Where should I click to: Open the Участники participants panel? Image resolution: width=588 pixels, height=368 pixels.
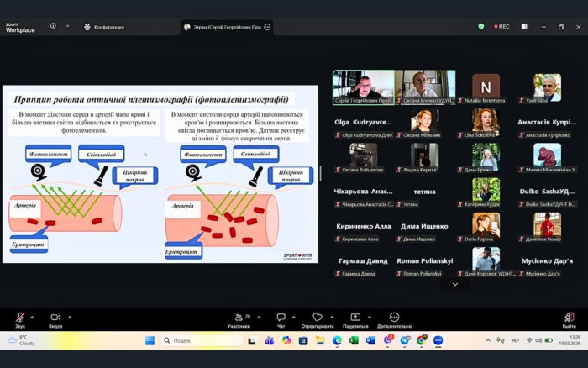238,319
